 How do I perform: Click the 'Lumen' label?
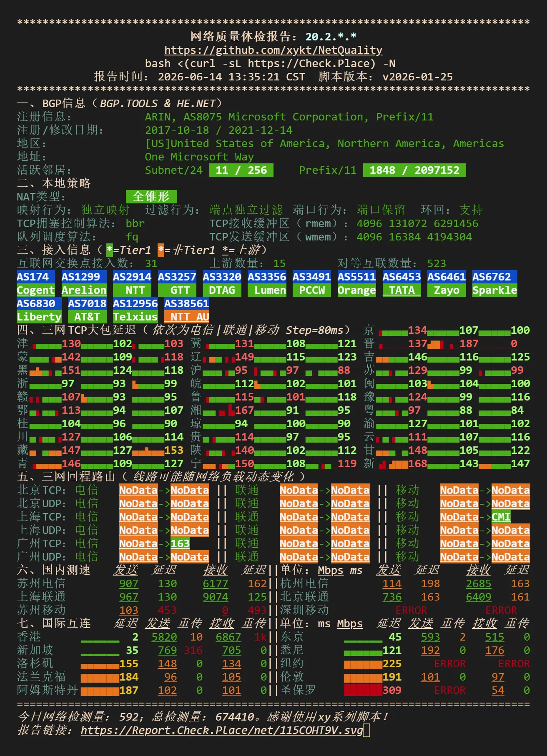click(267, 290)
